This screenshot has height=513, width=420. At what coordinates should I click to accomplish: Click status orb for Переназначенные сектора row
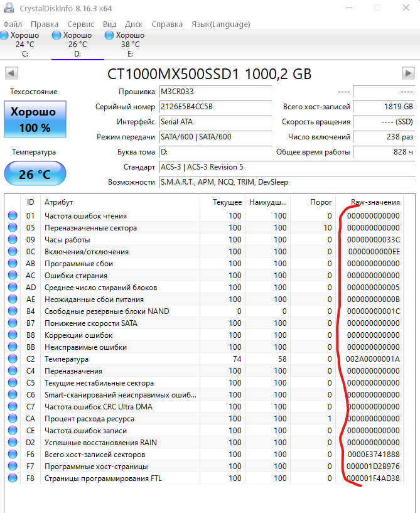[x=13, y=227]
